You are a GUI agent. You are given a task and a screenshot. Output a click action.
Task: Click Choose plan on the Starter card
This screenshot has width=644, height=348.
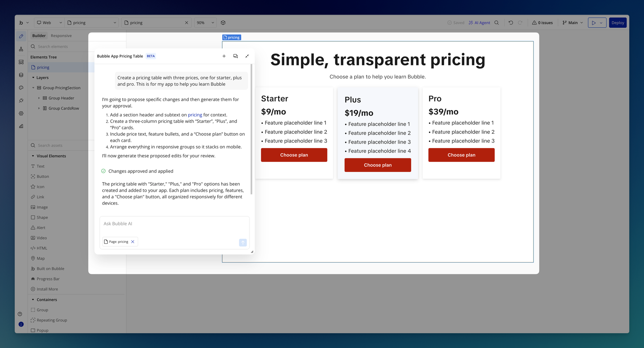click(294, 155)
